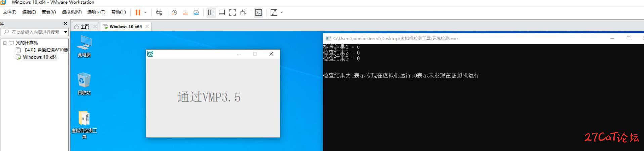Switch to Unity mode icon
This screenshot has width=644, height=151.
tap(243, 12)
